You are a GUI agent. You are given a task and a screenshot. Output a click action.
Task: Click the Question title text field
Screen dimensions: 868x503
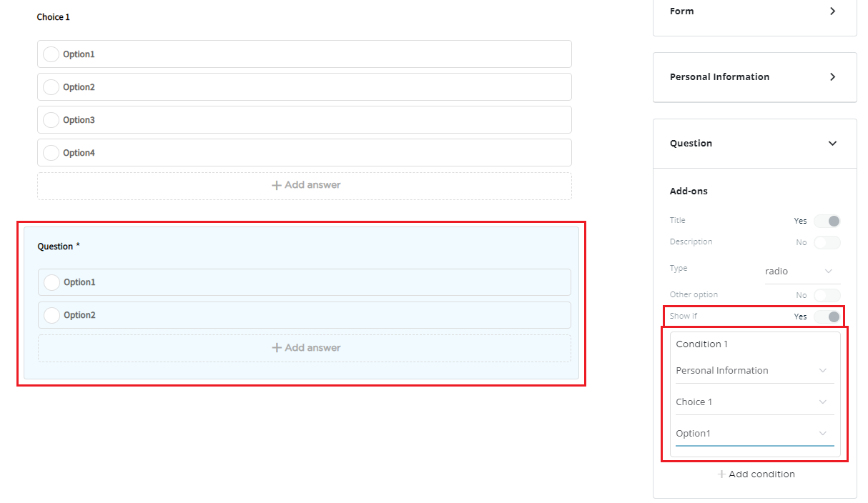click(x=56, y=246)
